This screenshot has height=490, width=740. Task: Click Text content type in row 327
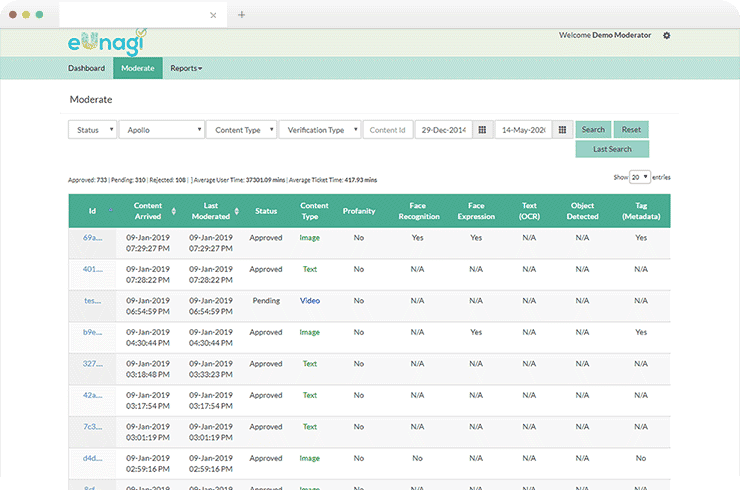(310, 364)
